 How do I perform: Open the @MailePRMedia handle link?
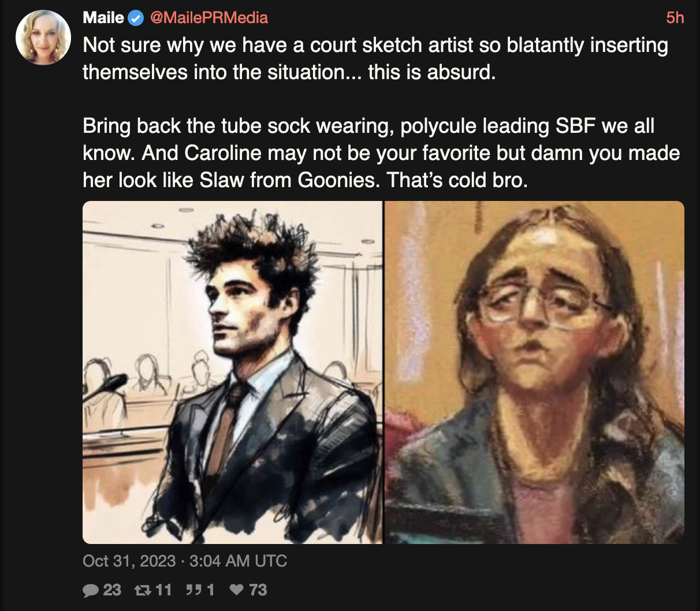209,18
